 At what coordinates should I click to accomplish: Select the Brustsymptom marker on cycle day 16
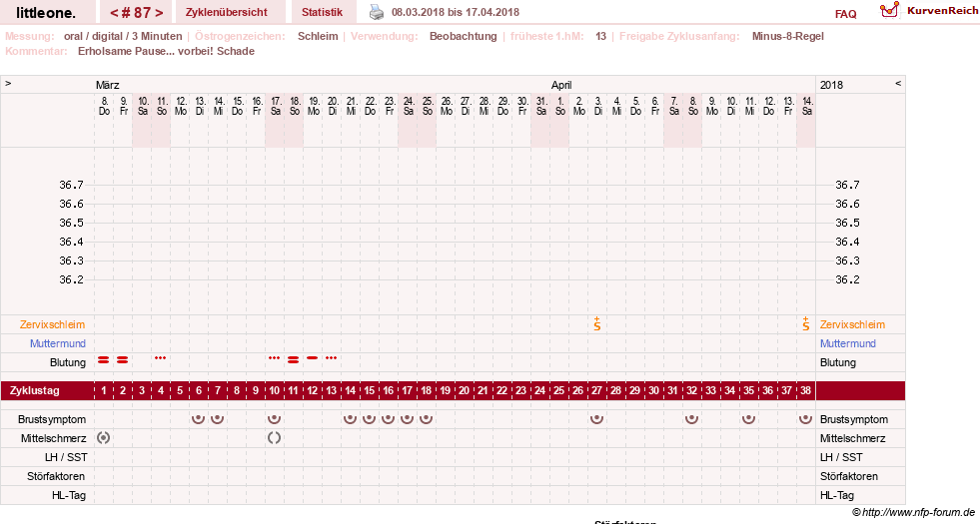(x=389, y=419)
